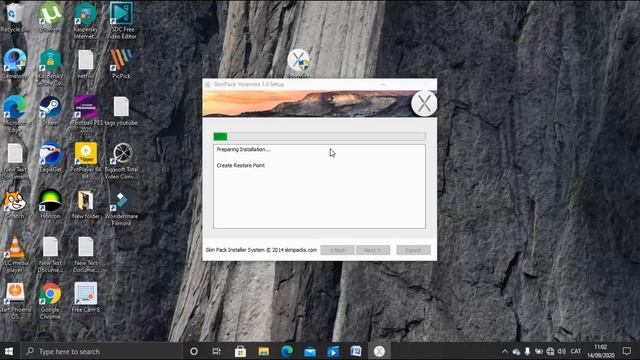Open VLC media player shortcut
Image resolution: width=640 pixels, height=360 pixels.
click(15, 254)
